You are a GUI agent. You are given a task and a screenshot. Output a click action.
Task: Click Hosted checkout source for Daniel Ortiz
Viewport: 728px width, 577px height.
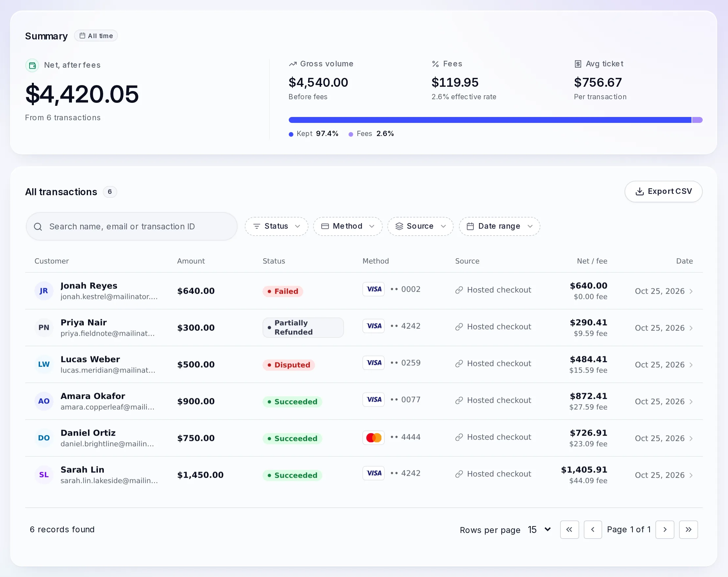click(493, 437)
